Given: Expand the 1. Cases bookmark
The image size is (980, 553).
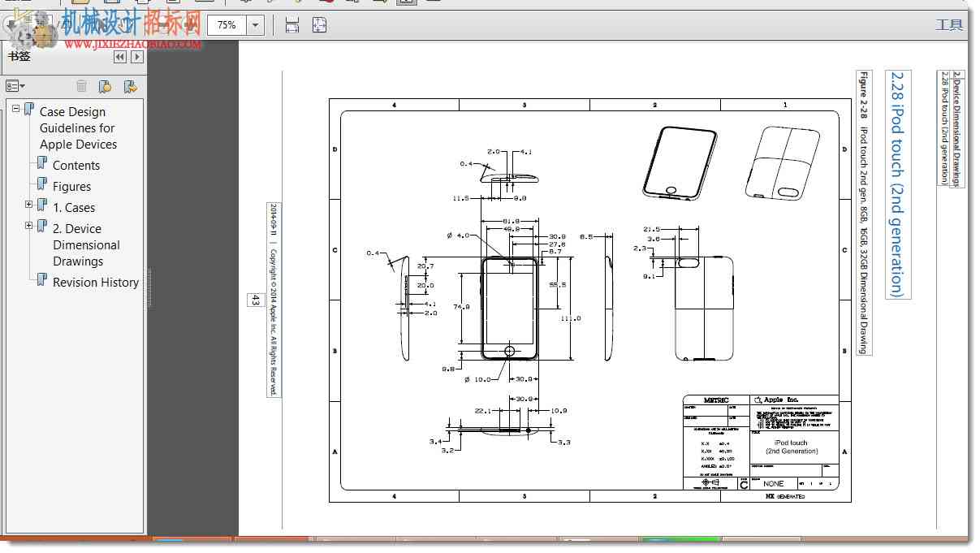Looking at the screenshot, I should click(x=29, y=205).
